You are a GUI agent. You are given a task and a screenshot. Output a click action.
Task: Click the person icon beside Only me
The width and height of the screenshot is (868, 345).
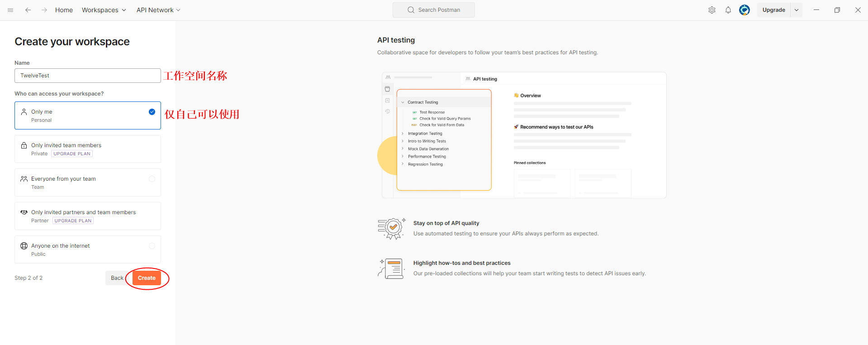point(24,111)
